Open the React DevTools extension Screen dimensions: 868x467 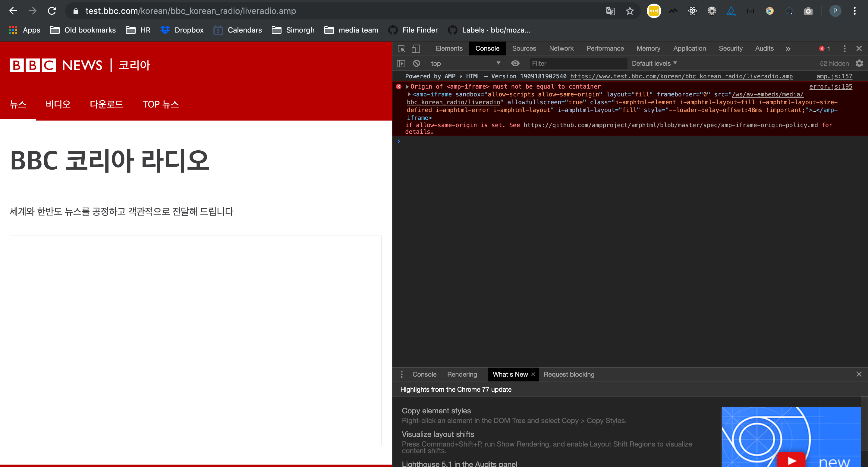(x=693, y=11)
